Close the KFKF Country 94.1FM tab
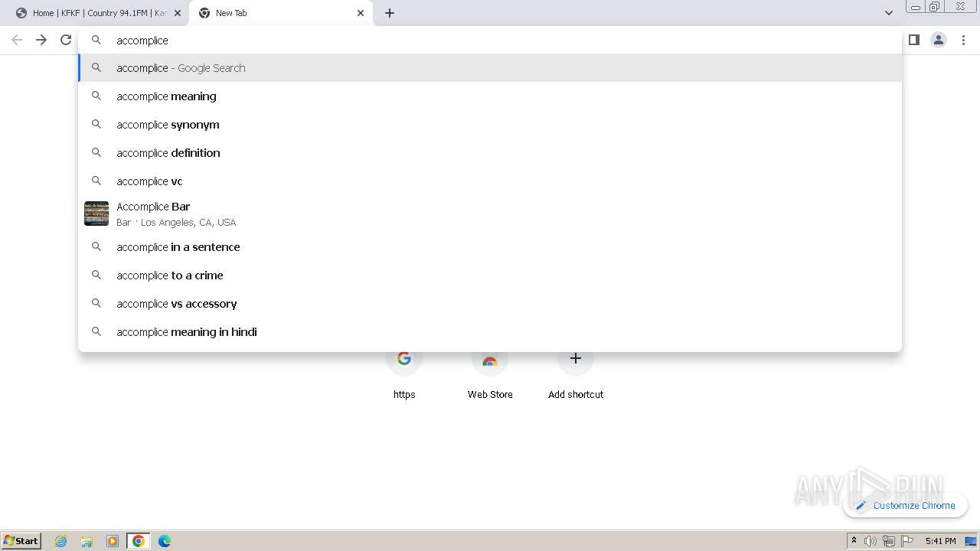This screenshot has width=980, height=551. [x=178, y=13]
